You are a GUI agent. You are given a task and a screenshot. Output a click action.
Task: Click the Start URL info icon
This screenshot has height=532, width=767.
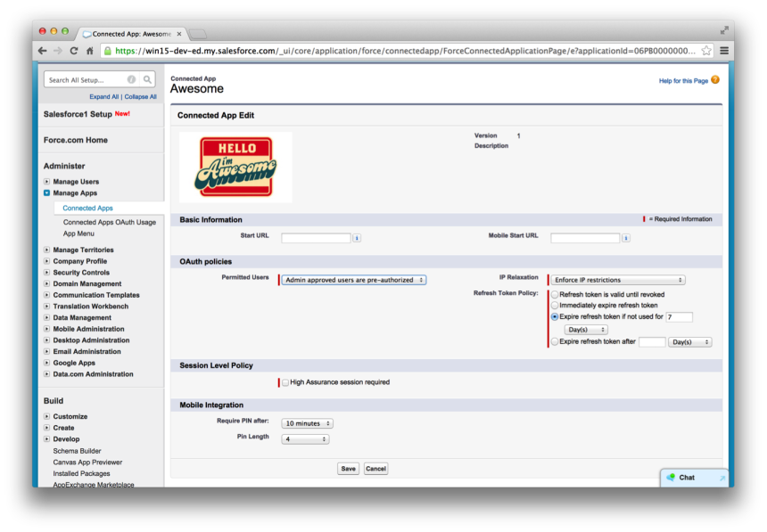click(x=357, y=238)
